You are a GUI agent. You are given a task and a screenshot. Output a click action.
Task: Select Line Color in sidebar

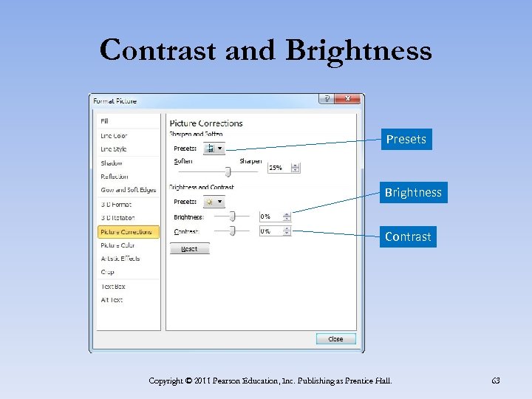pyautogui.click(x=114, y=136)
